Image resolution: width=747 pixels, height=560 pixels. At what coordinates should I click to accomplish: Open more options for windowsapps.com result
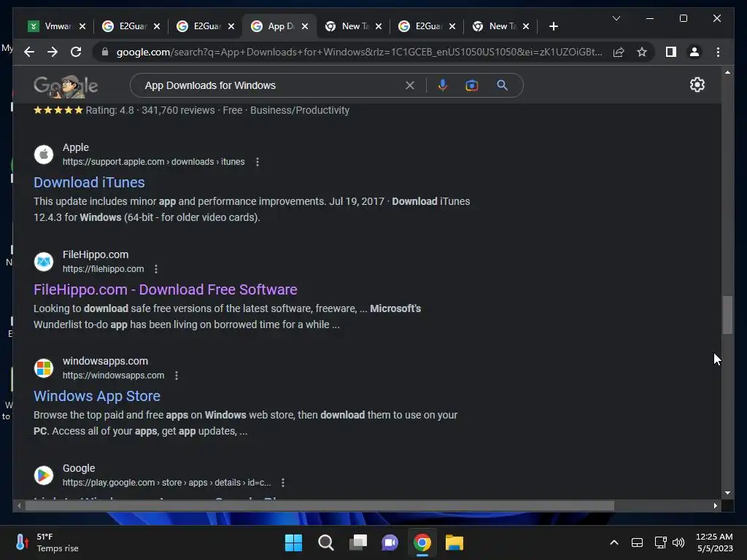(x=177, y=376)
